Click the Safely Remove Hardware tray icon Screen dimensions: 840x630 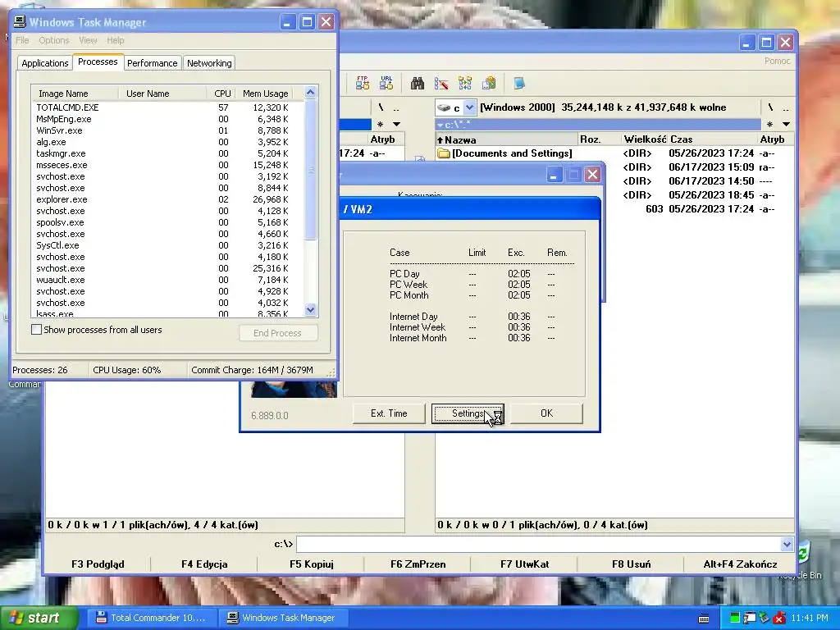(764, 618)
